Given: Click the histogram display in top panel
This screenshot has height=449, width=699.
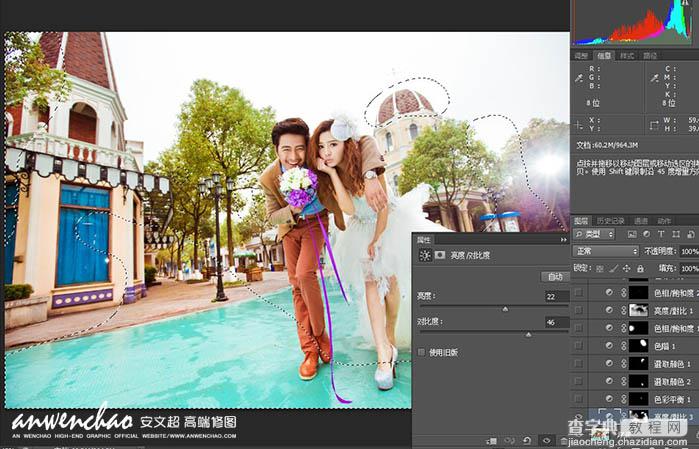Looking at the screenshot, I should coord(633,22).
